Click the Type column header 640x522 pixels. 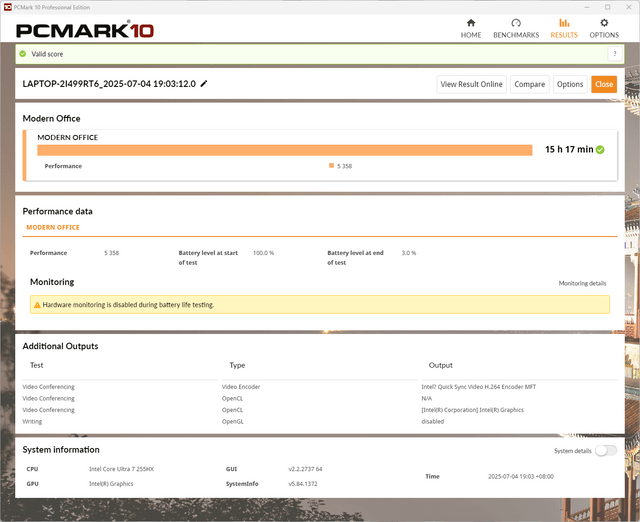tap(237, 365)
